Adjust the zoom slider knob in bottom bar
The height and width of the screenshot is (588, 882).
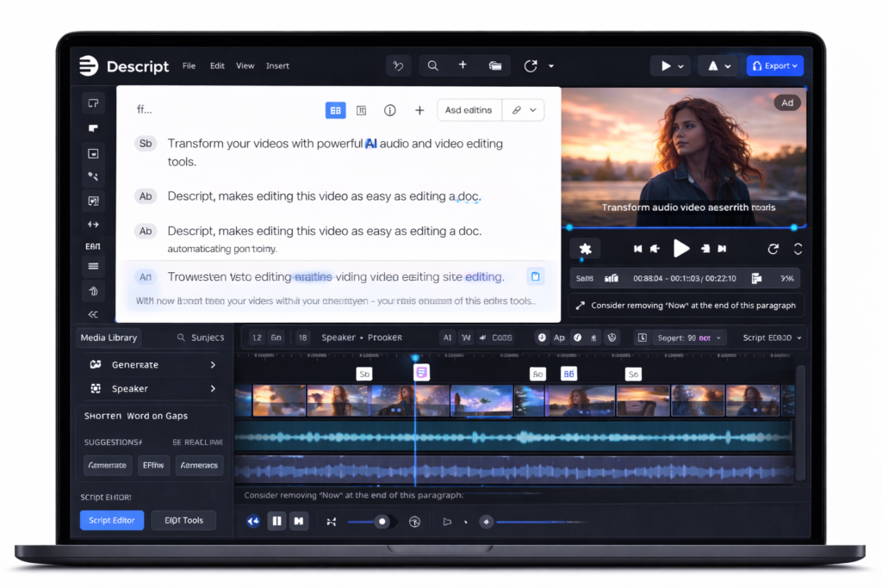coord(382,522)
